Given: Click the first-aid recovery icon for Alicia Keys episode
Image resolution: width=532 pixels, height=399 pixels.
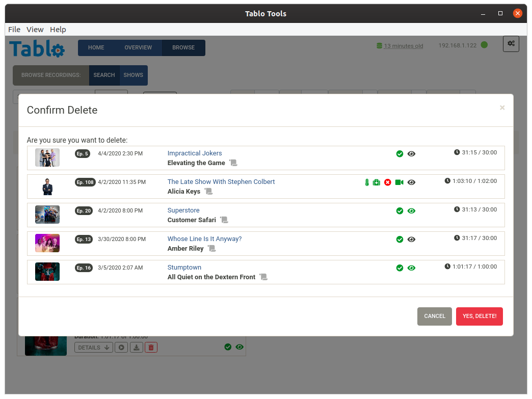Looking at the screenshot, I should (x=376, y=182).
